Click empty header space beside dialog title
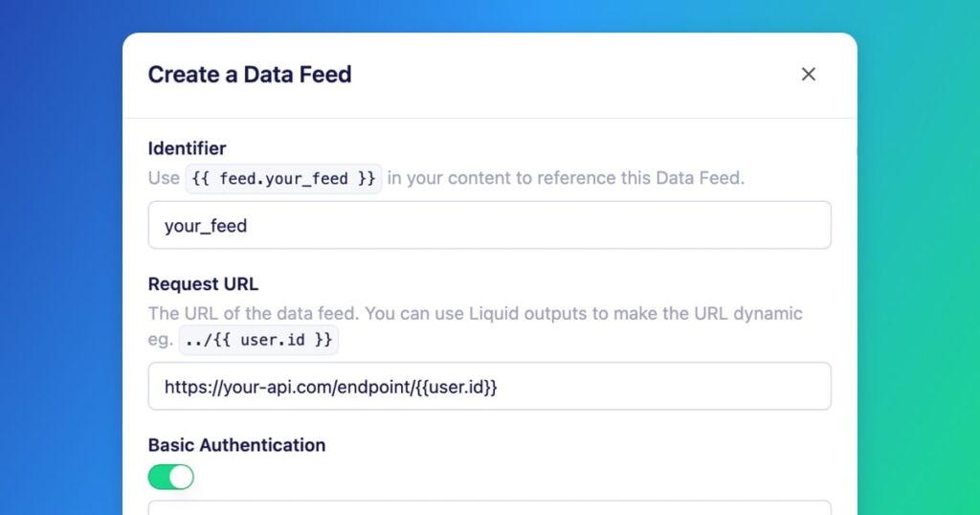Screen dimensions: 980x515 point(574,75)
